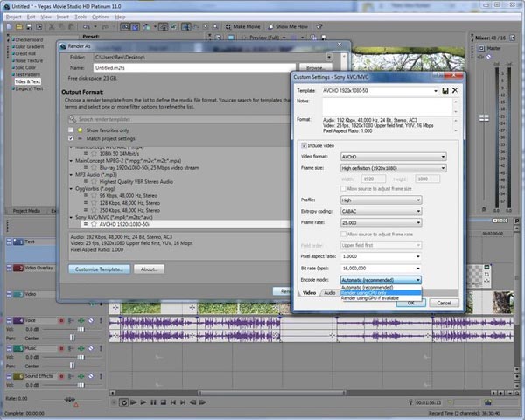This screenshot has height=420, width=525.
Task: Open the Bit rate dropdown
Action: pos(418,269)
